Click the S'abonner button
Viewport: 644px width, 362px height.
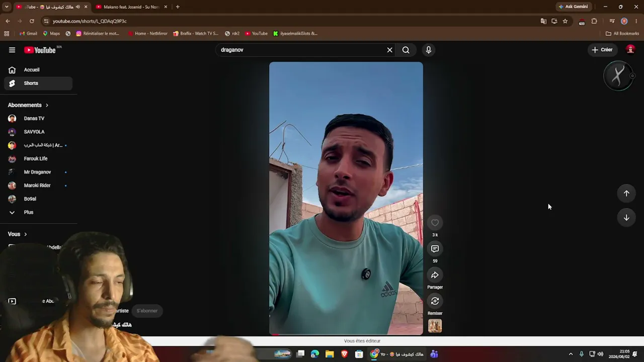pyautogui.click(x=147, y=311)
